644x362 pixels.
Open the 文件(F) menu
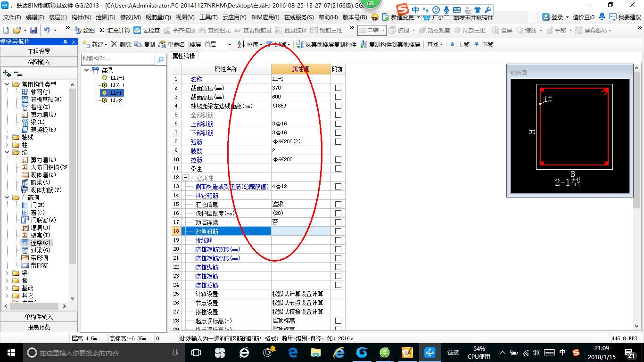pos(12,17)
